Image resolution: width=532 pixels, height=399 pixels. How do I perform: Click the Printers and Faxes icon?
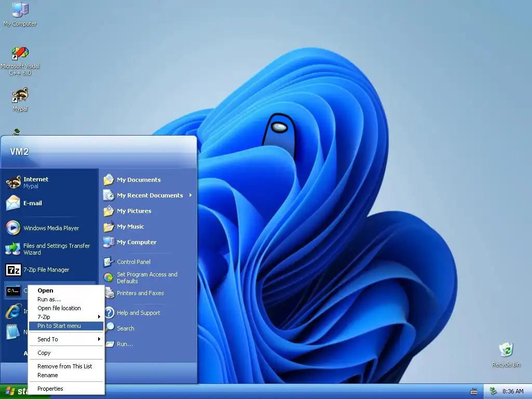tap(109, 293)
